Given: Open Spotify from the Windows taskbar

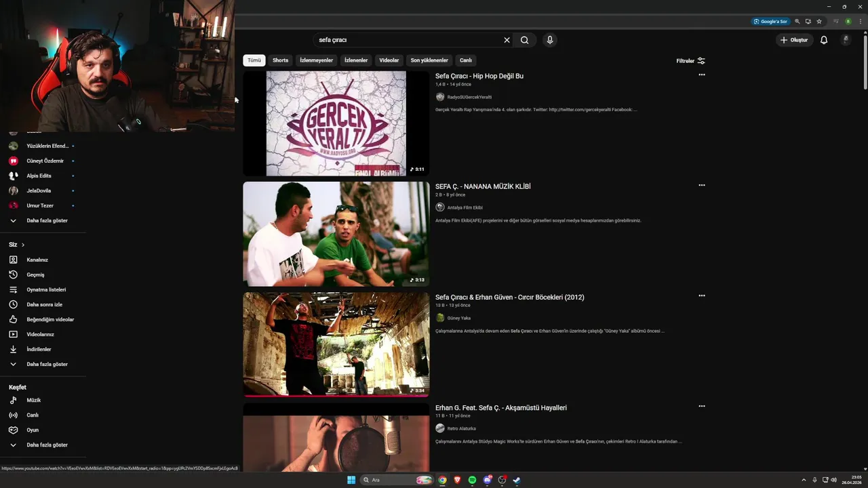Looking at the screenshot, I should 472,480.
